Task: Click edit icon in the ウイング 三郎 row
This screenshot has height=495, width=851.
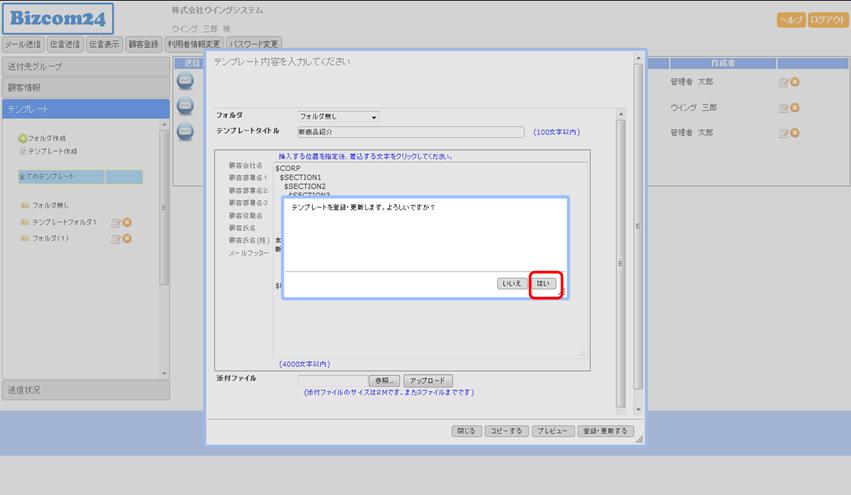Action: pyautogui.click(x=783, y=108)
